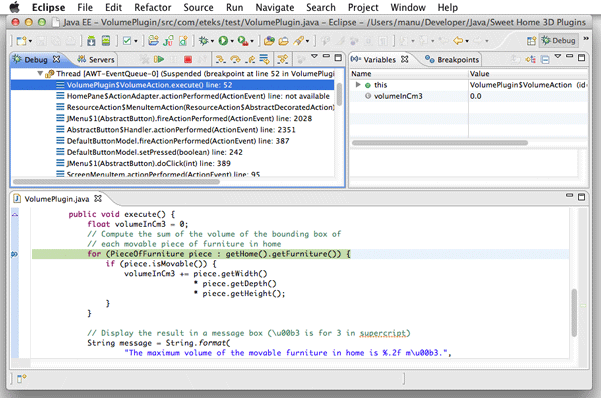The width and height of the screenshot is (601, 398).
Task: Click the Resume debug icon
Action: point(159,59)
